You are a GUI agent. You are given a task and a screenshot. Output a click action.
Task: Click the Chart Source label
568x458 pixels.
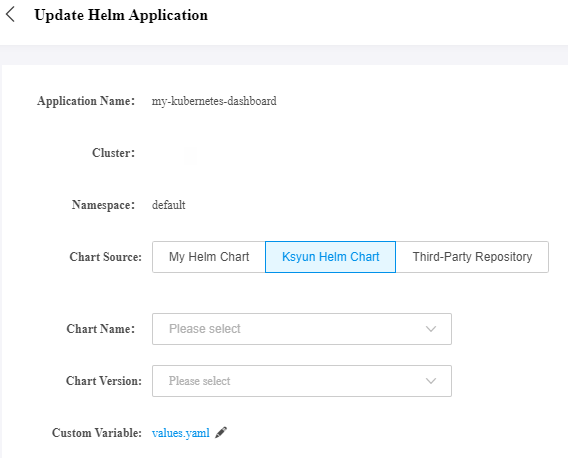105,257
